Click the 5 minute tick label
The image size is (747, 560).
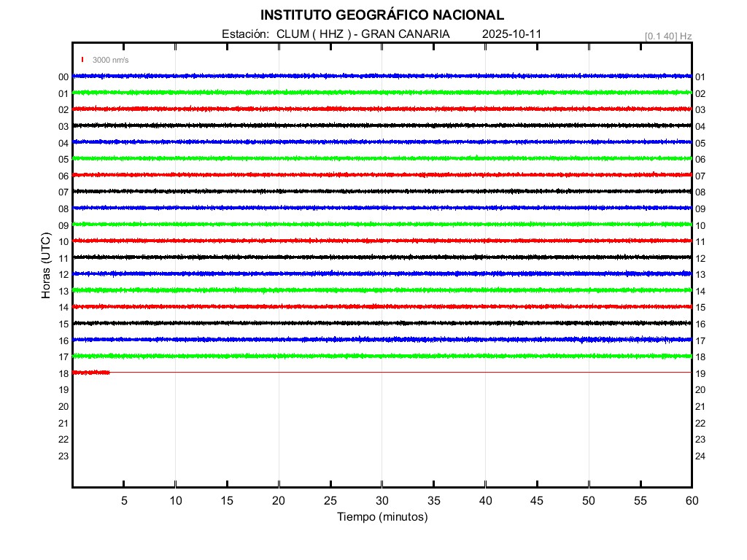point(124,501)
